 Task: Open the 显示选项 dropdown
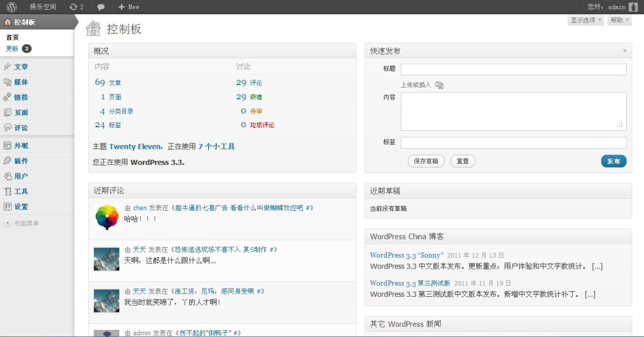click(587, 20)
